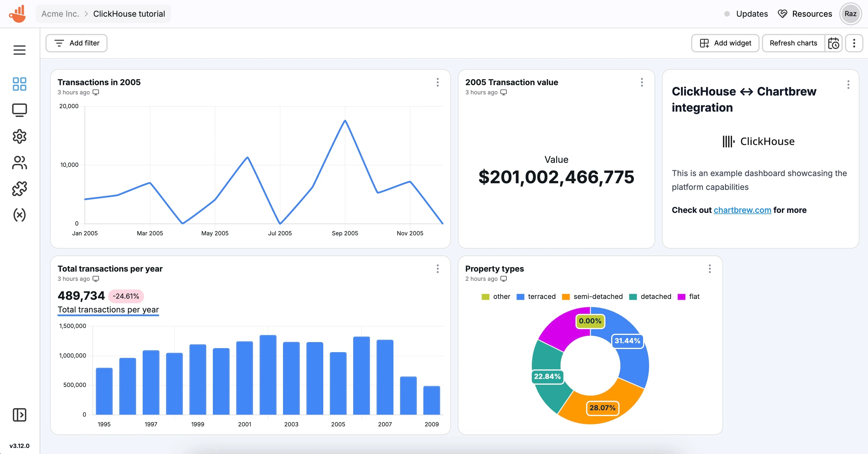Go to Acme Inc. breadcrumb

coord(60,14)
